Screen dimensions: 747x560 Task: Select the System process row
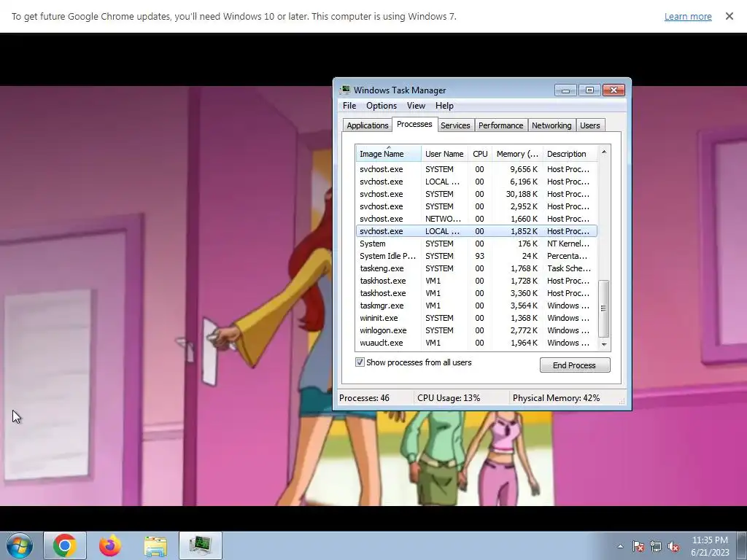pos(476,244)
